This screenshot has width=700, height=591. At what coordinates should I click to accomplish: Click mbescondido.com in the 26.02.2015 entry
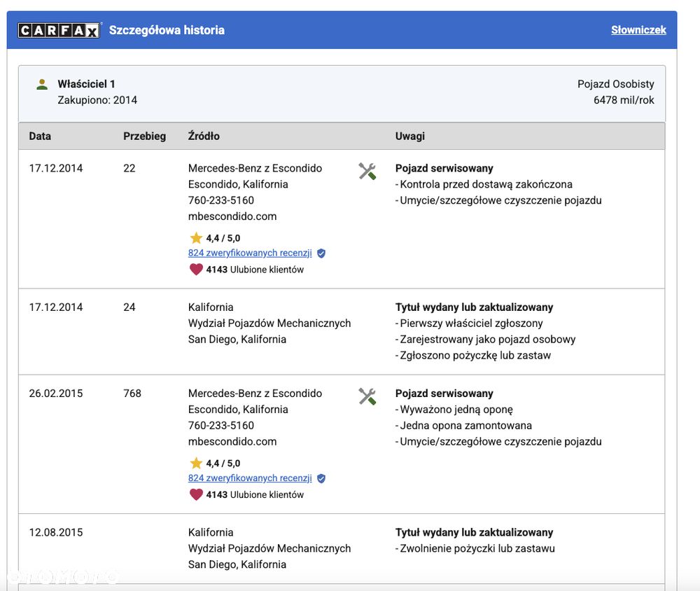coord(232,442)
